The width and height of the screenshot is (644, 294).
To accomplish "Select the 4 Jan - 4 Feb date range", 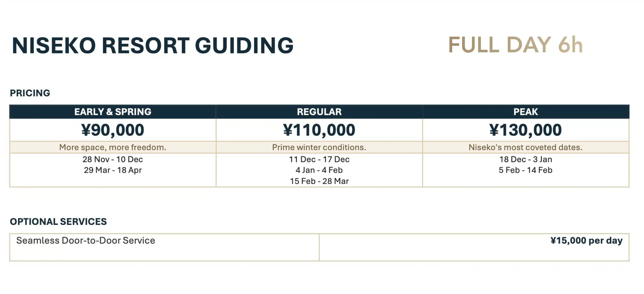I will click(x=319, y=170).
